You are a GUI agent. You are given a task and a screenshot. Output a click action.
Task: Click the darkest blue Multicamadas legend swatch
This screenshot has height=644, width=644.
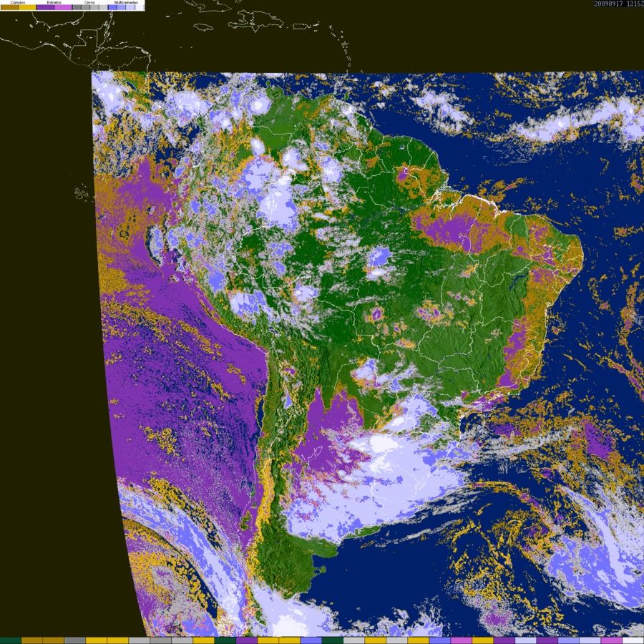coord(112,7)
